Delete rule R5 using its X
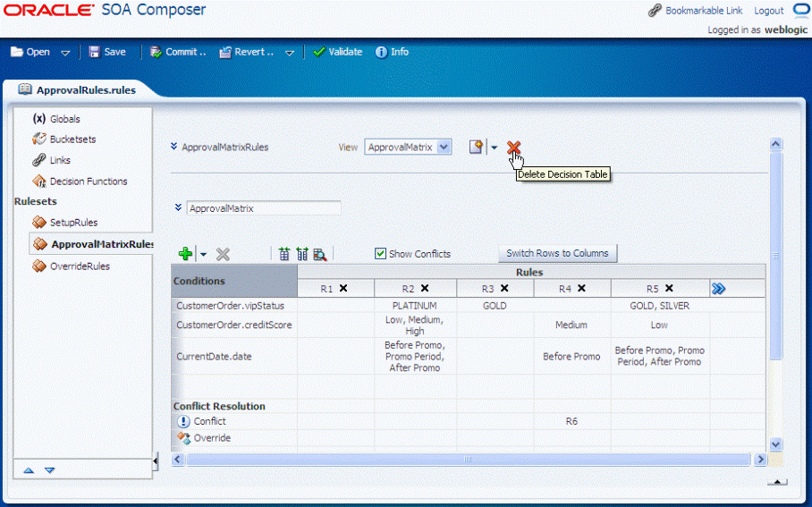Screen dimensions: 812x507 [x=669, y=288]
